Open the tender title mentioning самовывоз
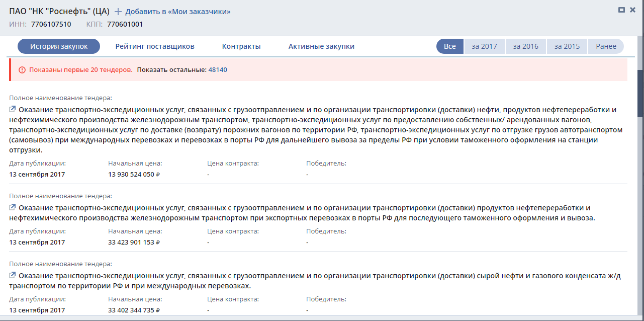Viewport: 644px width, 321px height. [x=316, y=130]
